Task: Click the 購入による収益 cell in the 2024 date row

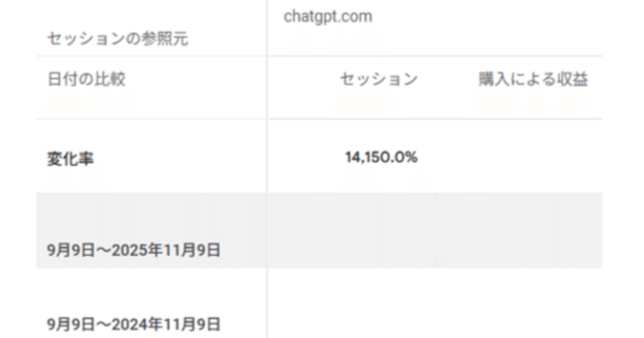Action: pyautogui.click(x=519, y=303)
